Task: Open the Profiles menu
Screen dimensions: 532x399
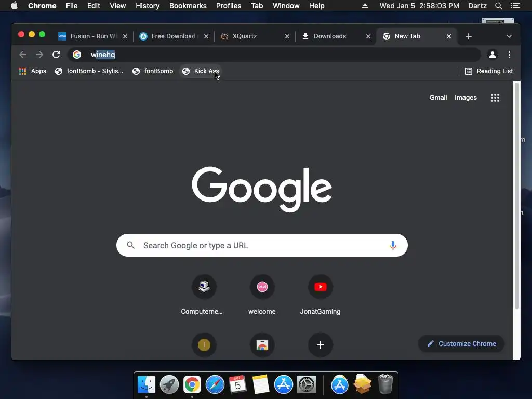Action: click(x=229, y=6)
